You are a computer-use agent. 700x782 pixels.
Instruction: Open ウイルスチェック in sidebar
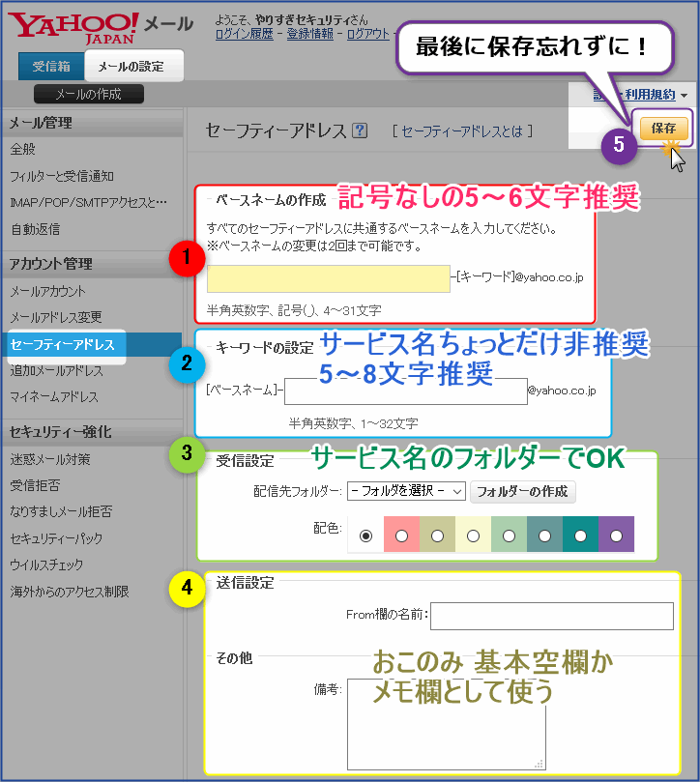[x=46, y=565]
